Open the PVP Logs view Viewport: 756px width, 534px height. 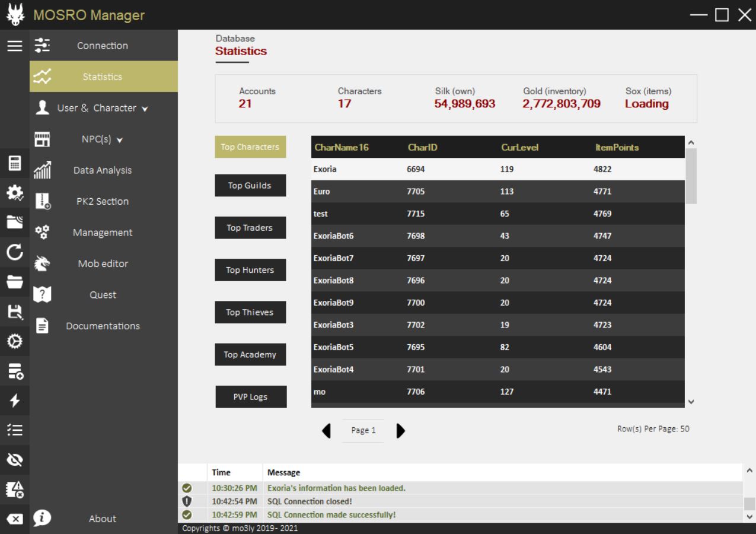click(x=250, y=397)
